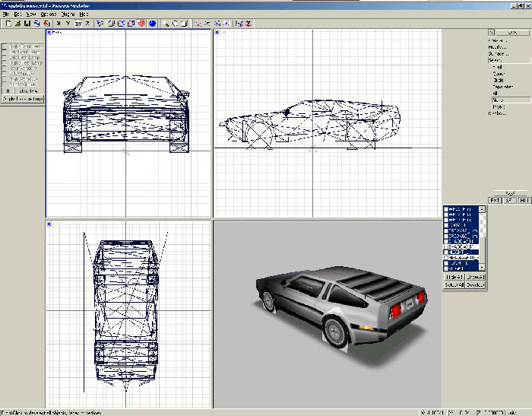Select the X axis constraint button

tap(59, 24)
